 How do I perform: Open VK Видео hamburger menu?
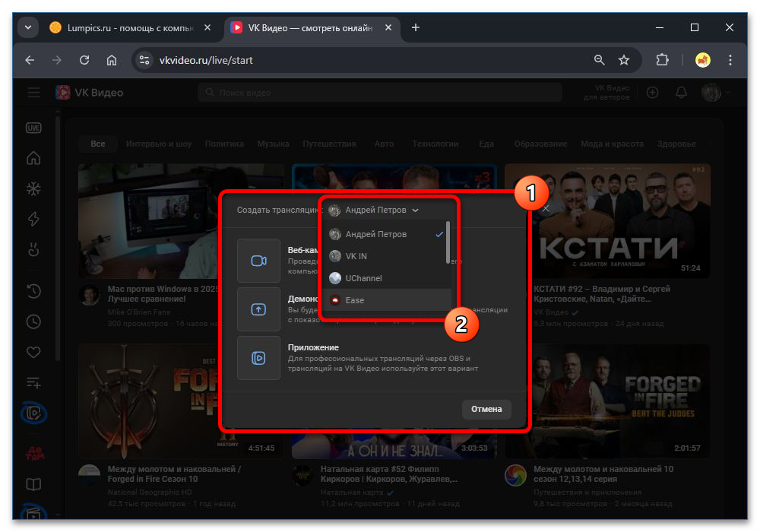34,92
